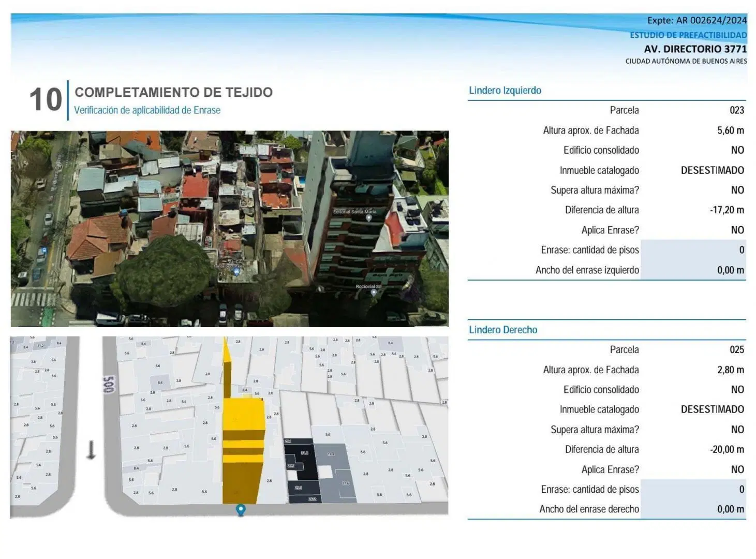Click 'CIUDAD AUTÓNOMA DE BUENOS AIRES' text
Image resolution: width=756 pixels, height=559 pixels.
[686, 61]
